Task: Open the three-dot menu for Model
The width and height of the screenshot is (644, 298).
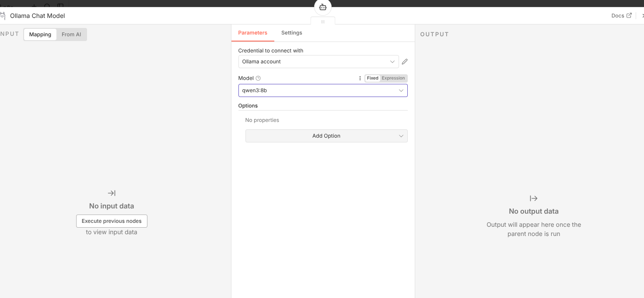Action: pos(360,78)
